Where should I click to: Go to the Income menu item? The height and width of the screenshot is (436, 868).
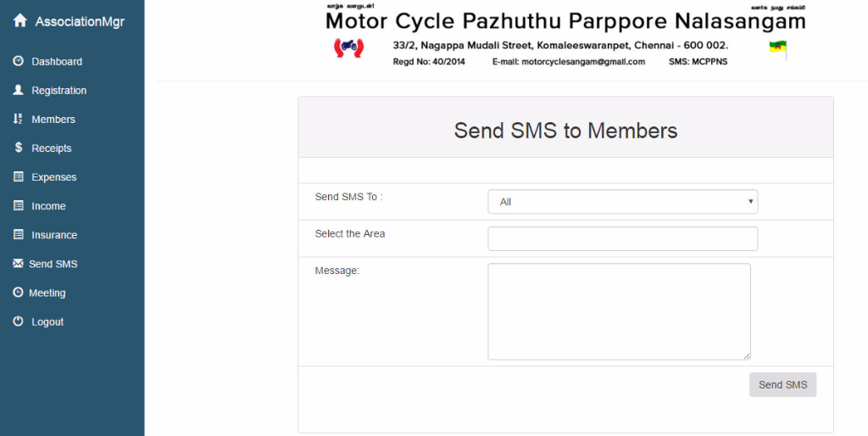[48, 206]
